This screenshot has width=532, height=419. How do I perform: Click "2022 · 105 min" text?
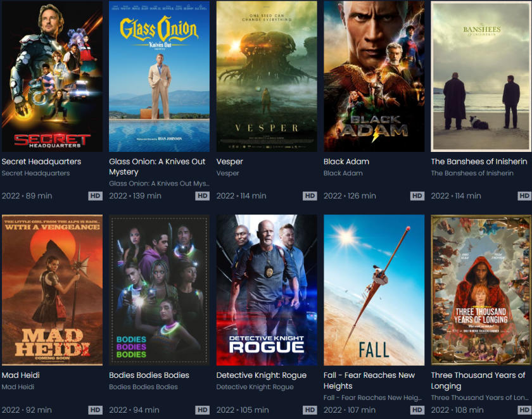pos(243,410)
